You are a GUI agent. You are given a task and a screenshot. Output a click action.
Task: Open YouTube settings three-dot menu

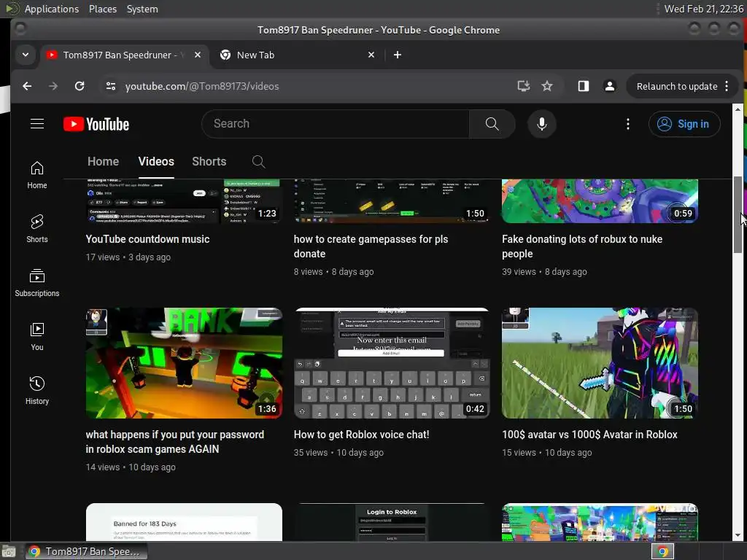[x=627, y=124]
